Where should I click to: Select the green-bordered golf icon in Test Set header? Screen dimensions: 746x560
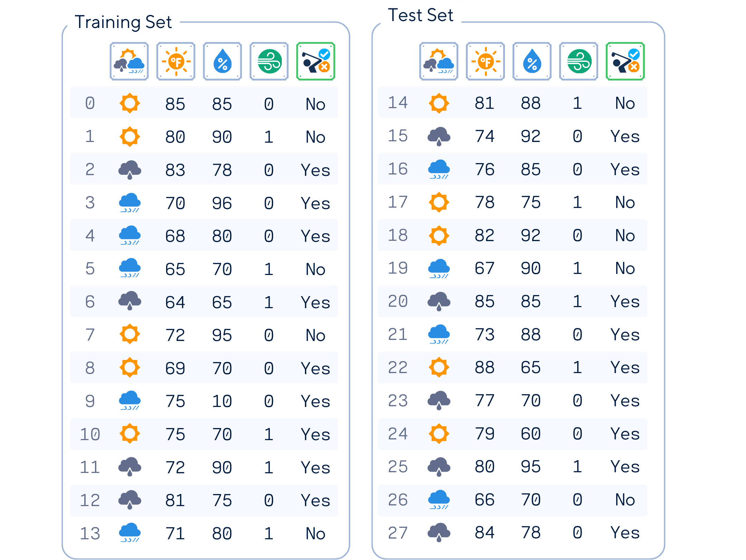[625, 61]
